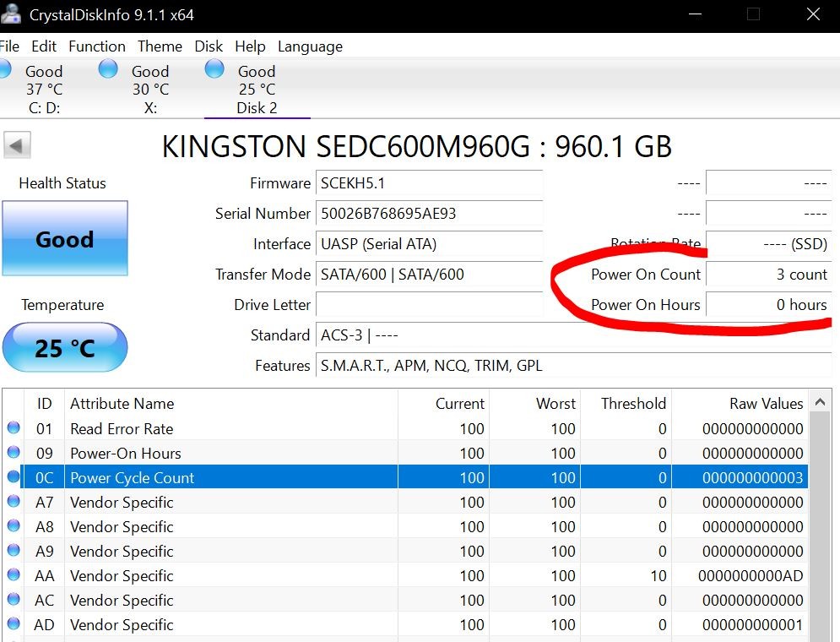Select the Power Cycle Count attribute name
This screenshot has width=840, height=642.
132,478
